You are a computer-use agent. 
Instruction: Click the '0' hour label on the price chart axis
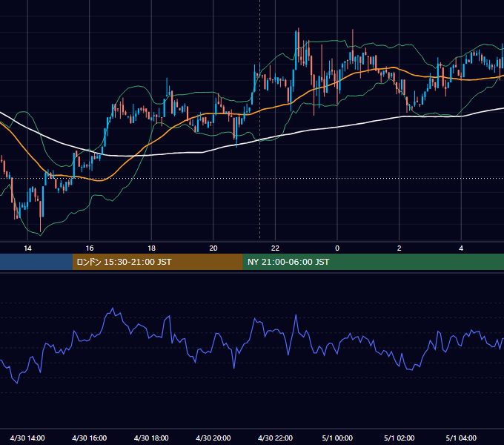[337, 248]
